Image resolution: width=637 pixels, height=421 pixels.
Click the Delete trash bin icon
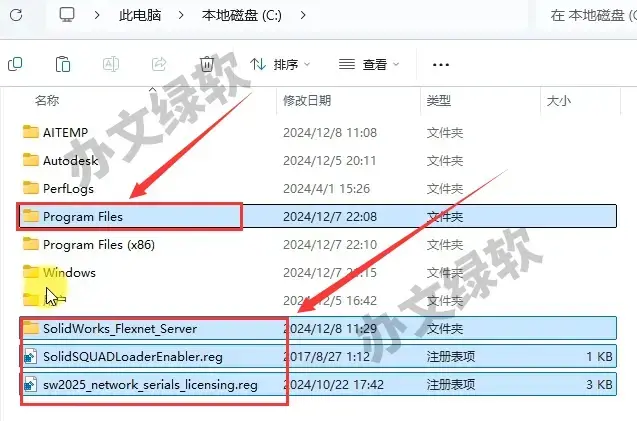tap(206, 64)
